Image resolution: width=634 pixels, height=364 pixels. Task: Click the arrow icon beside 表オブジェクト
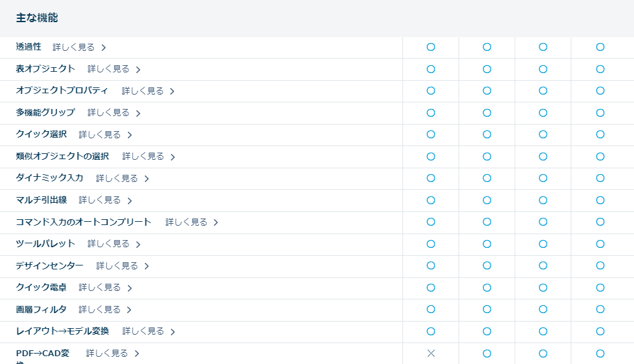[x=138, y=69]
